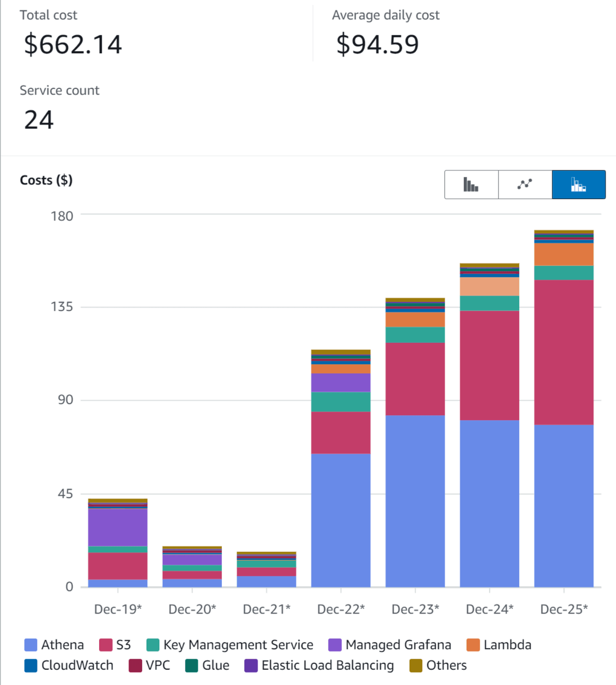Select the stacked bar chart view

(579, 184)
